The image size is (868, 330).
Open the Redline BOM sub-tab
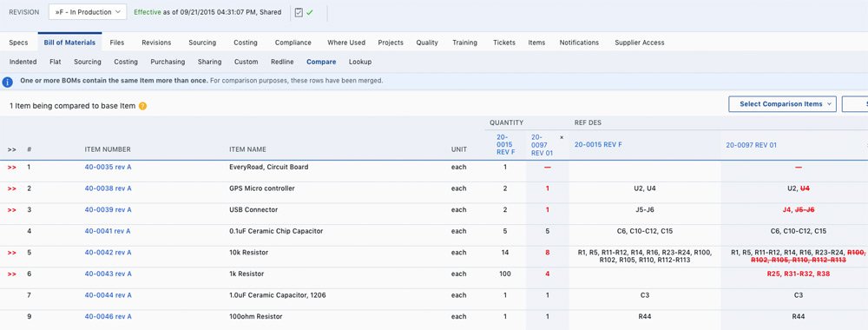tap(282, 62)
